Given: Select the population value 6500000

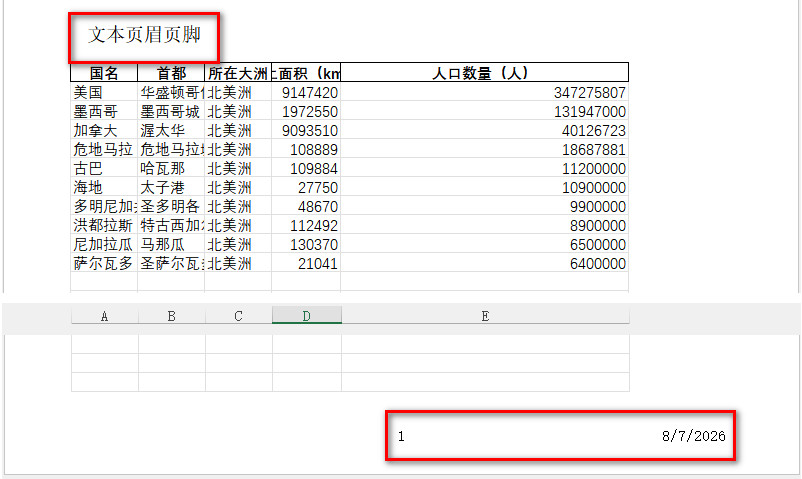Looking at the screenshot, I should pos(484,244).
